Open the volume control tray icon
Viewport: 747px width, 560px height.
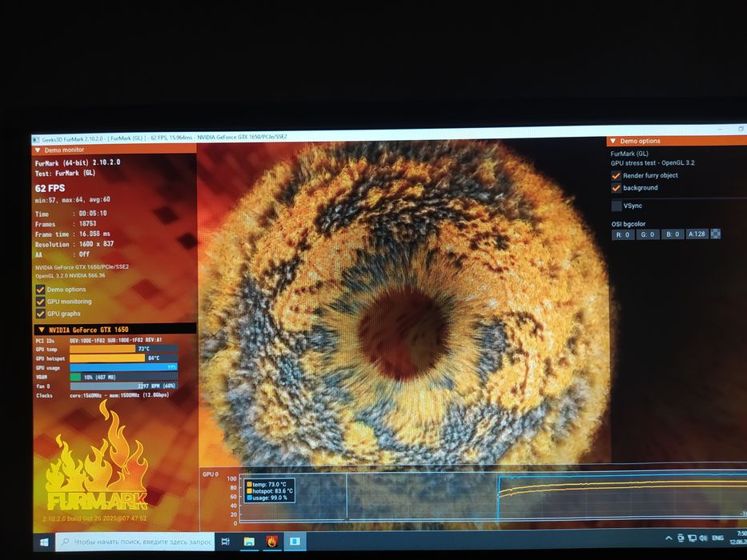[704, 538]
